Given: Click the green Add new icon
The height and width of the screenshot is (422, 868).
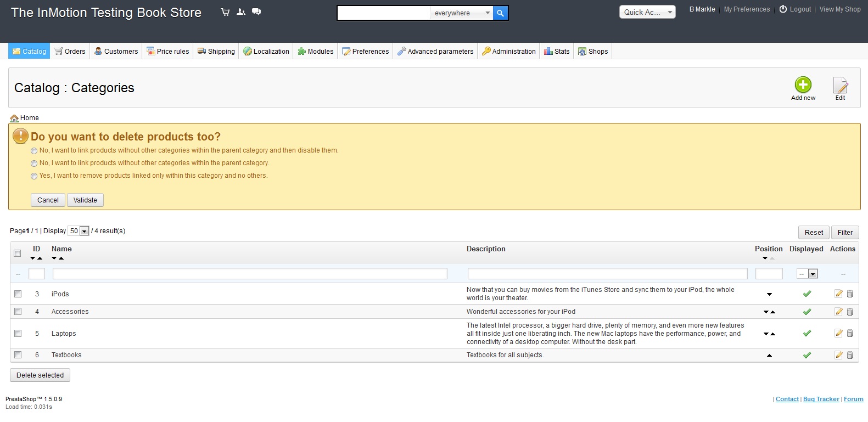Looking at the screenshot, I should click(803, 85).
